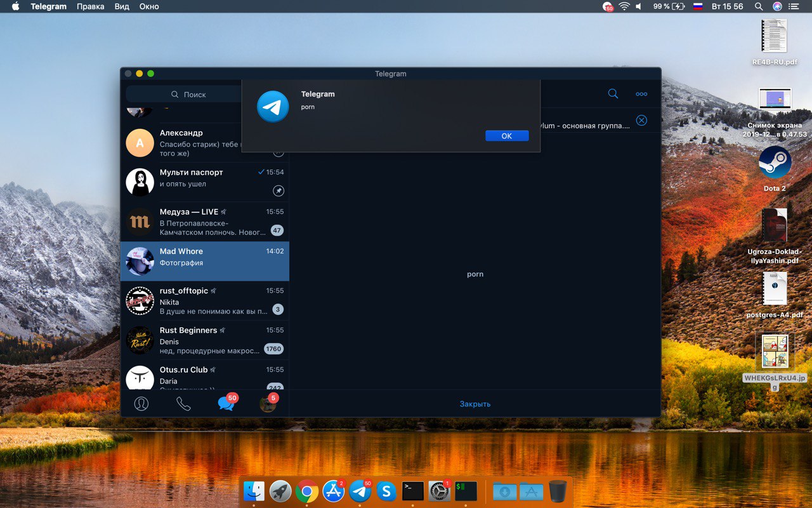Open the Правка menu
812x508 pixels.
point(91,6)
